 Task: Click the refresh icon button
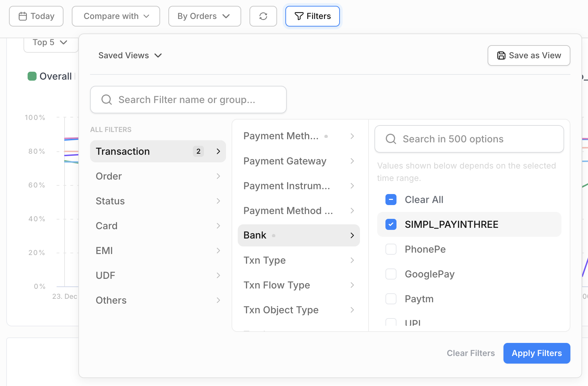tap(263, 16)
